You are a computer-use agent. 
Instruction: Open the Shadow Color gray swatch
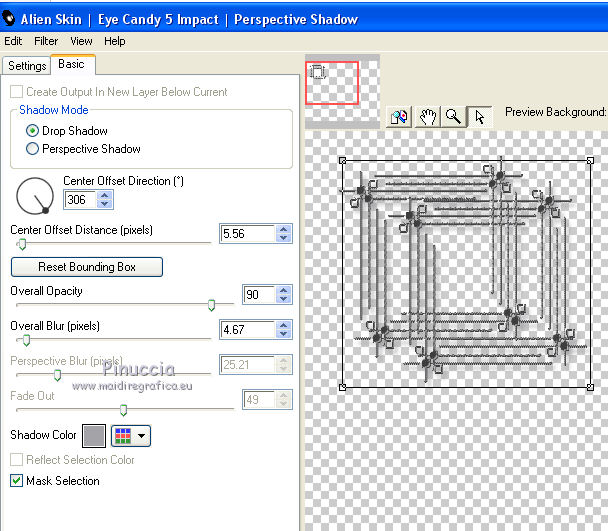coord(94,436)
